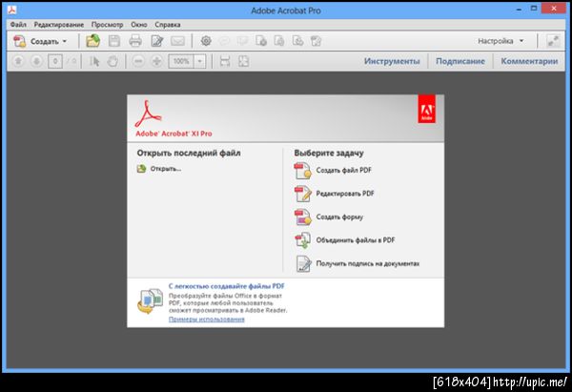Screen dimensions: 572x392
Task: Open the zoom level dropdown arrow
Action: point(200,61)
